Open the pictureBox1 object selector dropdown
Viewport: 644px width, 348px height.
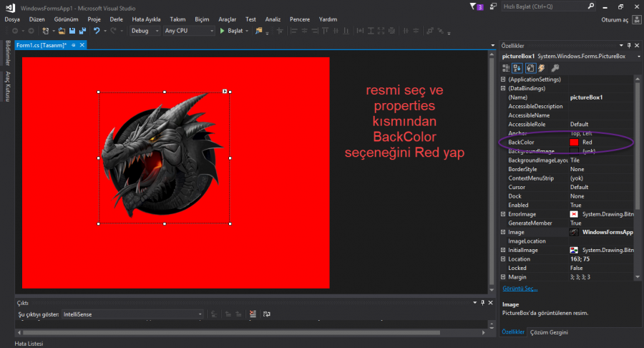(639, 57)
